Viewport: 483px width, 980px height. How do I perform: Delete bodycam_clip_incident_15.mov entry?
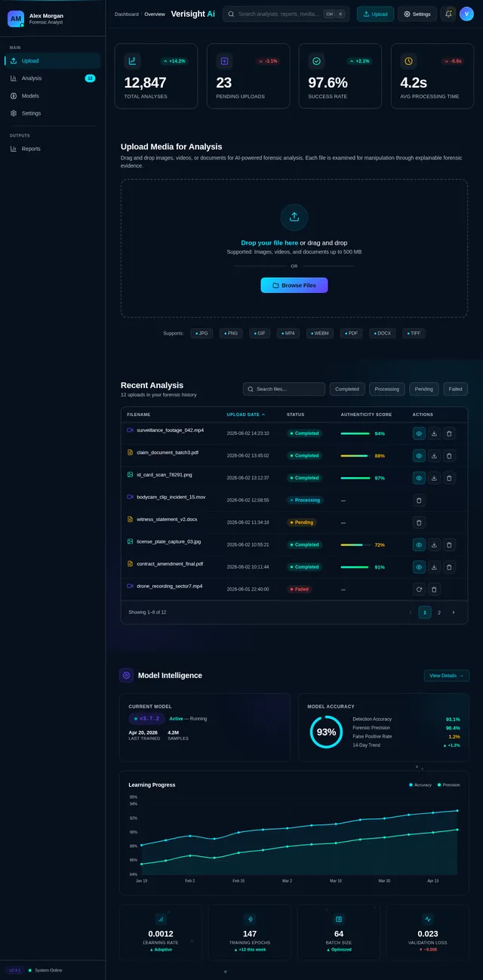tap(420, 500)
